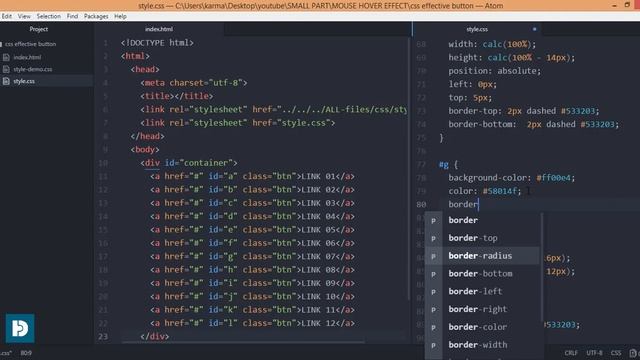Click line number 23 in index.html gutter

103,337
